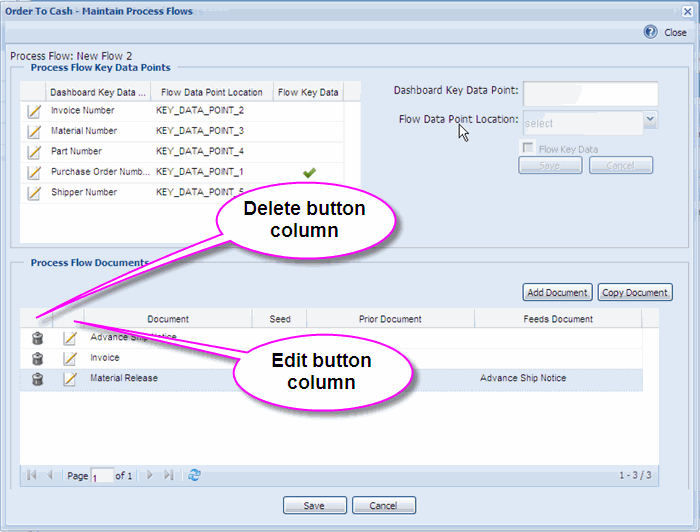Select the KEY_DATA_POINT_2 cell

(200, 111)
